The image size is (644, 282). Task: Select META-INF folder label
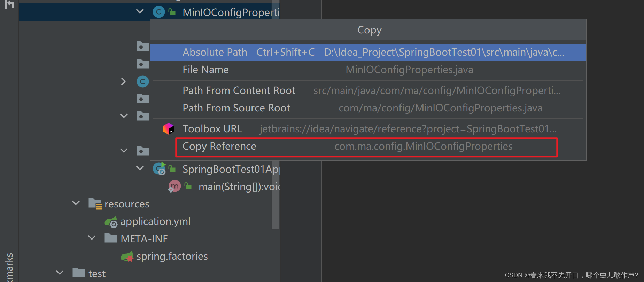[x=144, y=239]
